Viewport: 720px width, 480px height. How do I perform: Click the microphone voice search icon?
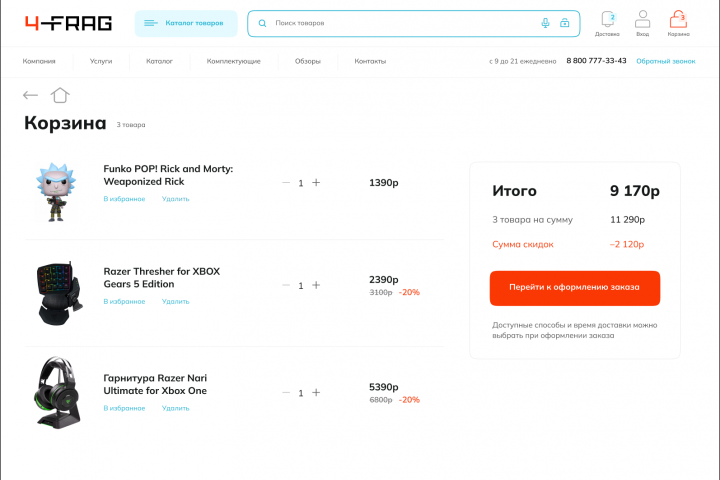pos(545,23)
